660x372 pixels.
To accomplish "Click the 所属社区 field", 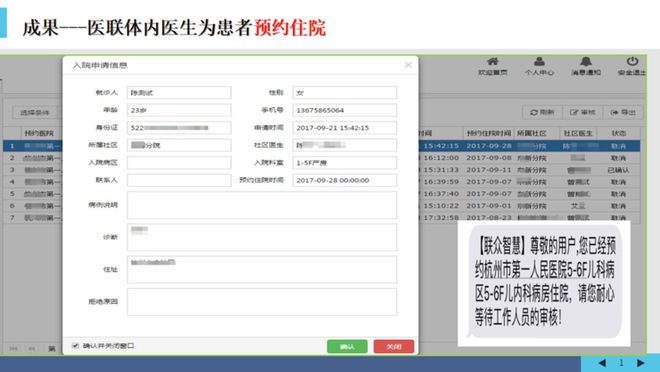I will click(x=179, y=145).
